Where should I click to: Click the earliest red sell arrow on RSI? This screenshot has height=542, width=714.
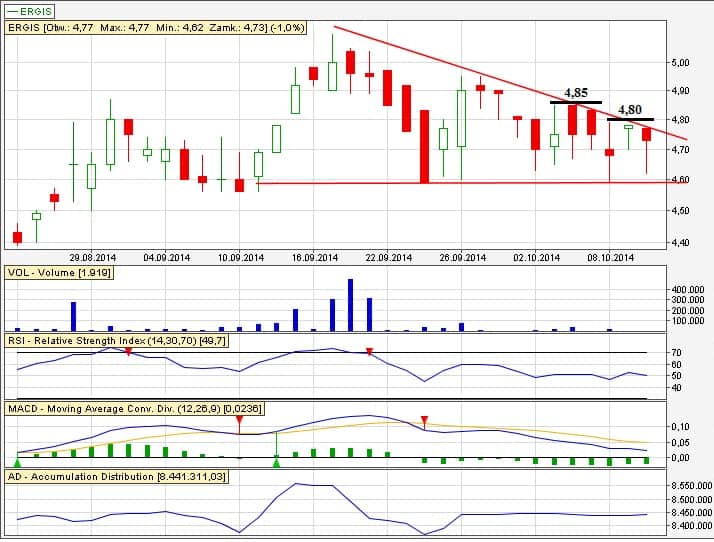click(129, 351)
